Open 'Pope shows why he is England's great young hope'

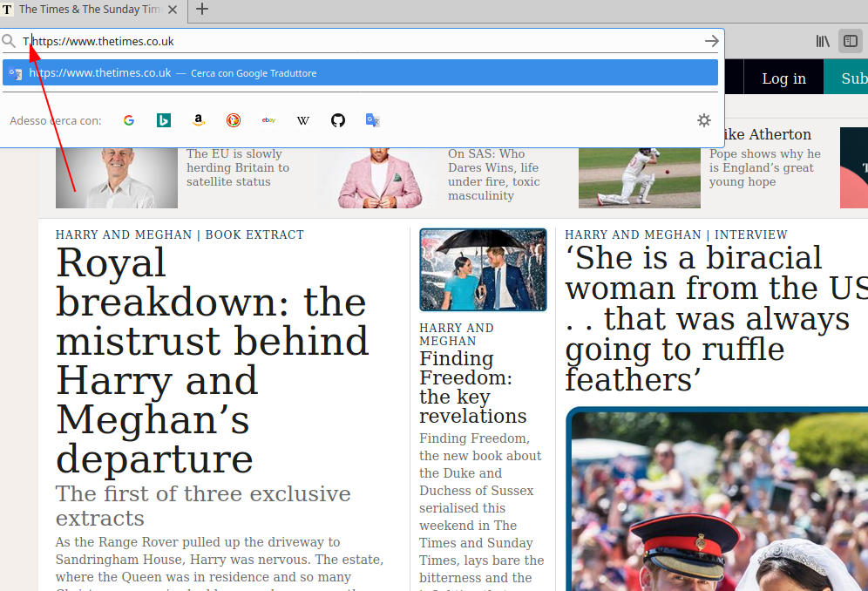tap(765, 168)
